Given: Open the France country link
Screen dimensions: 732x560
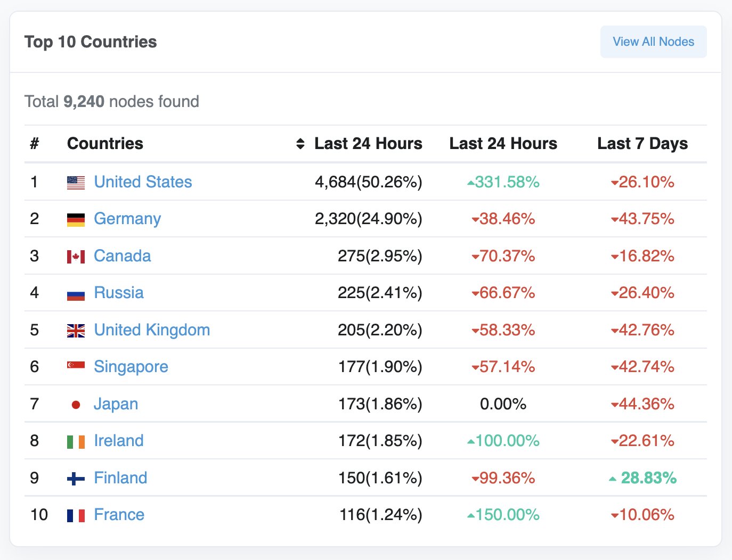Looking at the screenshot, I should point(119,515).
